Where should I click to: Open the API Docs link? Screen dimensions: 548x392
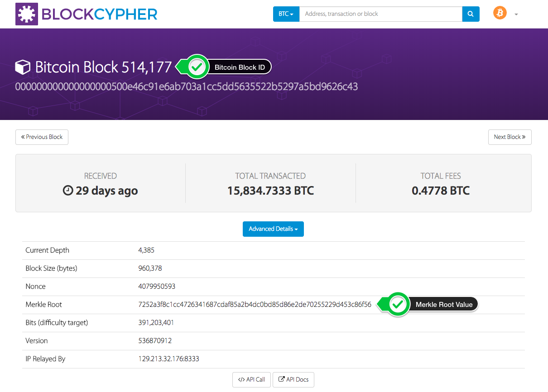tap(293, 380)
